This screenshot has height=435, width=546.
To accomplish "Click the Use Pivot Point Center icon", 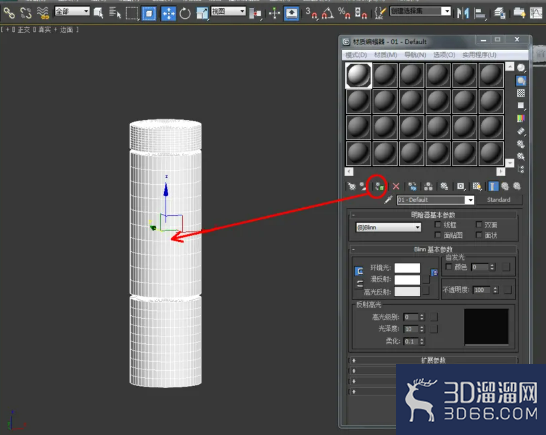I will [255, 14].
